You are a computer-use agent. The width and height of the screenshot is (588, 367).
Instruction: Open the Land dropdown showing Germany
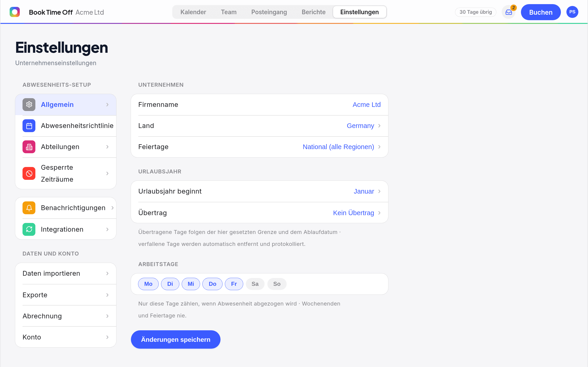[364, 126]
